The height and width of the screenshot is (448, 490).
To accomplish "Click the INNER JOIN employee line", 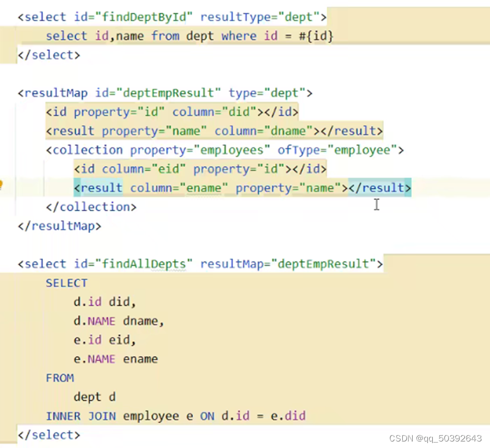I will point(176,416).
